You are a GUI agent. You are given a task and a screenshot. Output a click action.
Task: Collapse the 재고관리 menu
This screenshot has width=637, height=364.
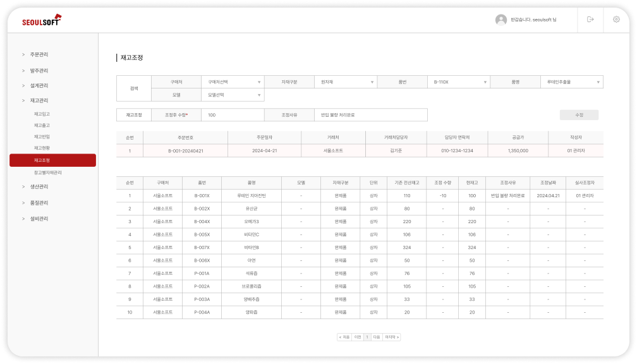39,100
